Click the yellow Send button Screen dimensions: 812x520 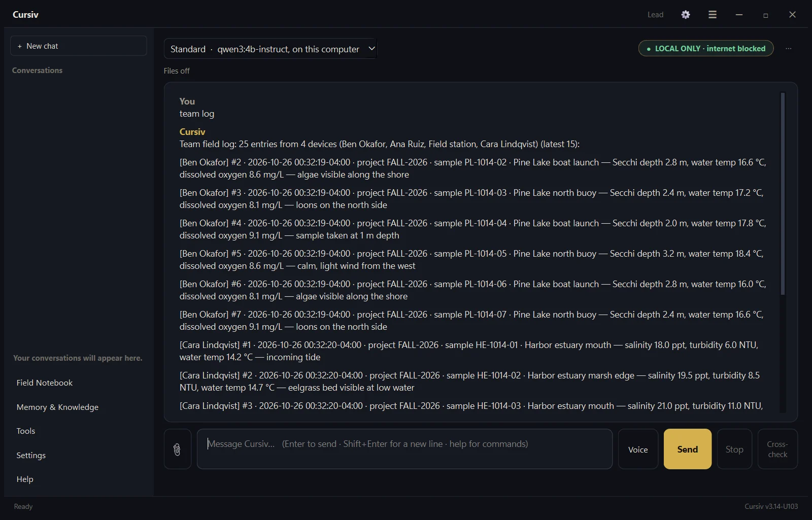click(x=688, y=449)
